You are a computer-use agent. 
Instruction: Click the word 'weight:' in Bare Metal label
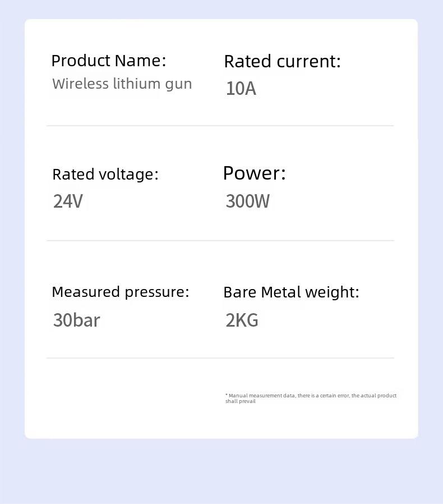pyautogui.click(x=332, y=293)
